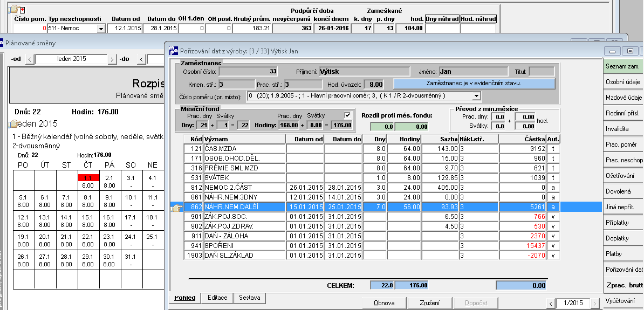This screenshot has width=644, height=310.
Task: Toggle the Svátky checkbox in Měsíční fond
Action: pyautogui.click(x=348, y=115)
